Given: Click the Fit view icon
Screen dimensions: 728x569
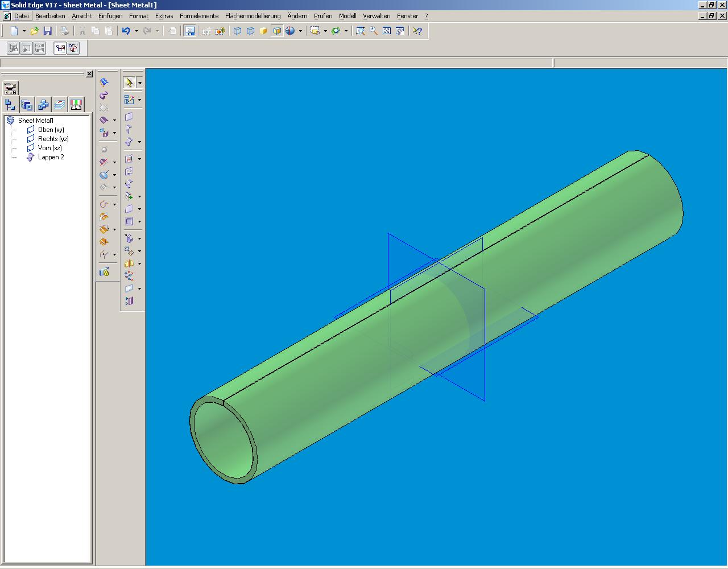Looking at the screenshot, I should click(387, 31).
